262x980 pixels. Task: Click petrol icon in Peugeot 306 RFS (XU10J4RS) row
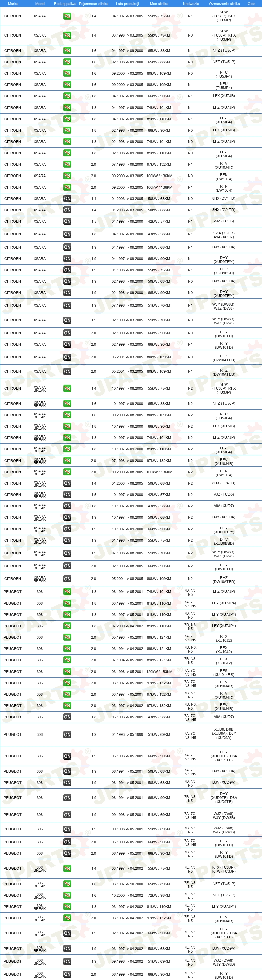(x=67, y=672)
